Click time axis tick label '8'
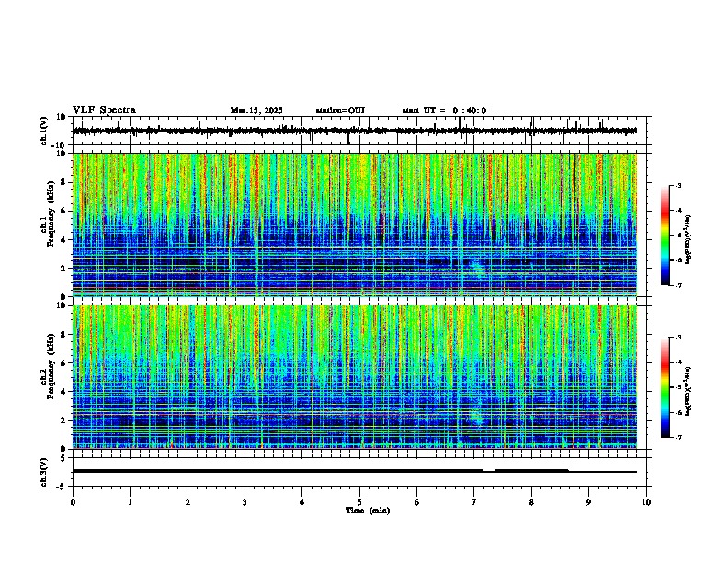 [531, 502]
